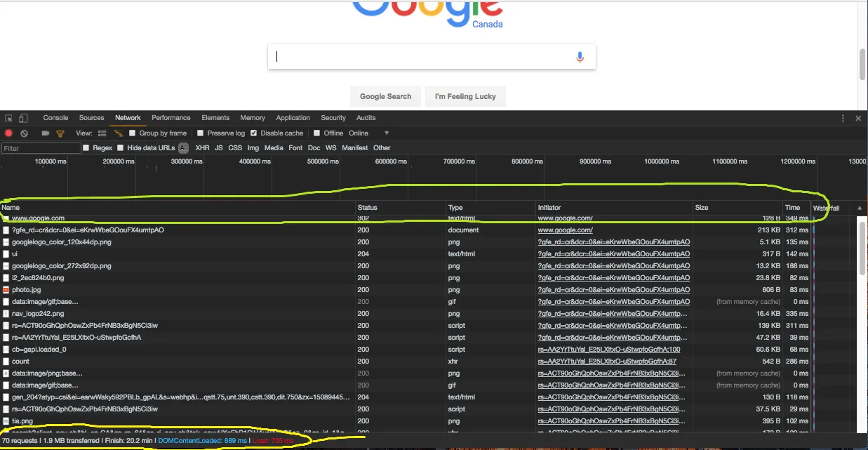868x450 pixels.
Task: Click file icon for photo.jpg row
Action: tap(6, 289)
